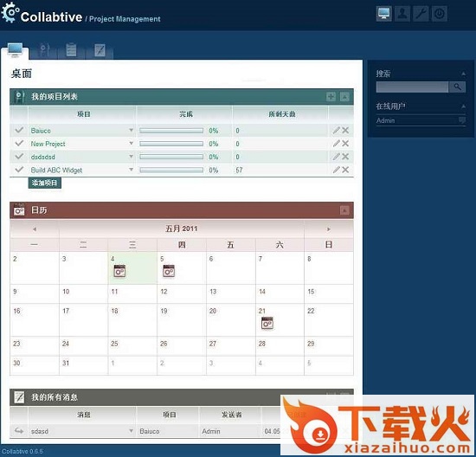Click the power logout icon in header

pos(440,14)
